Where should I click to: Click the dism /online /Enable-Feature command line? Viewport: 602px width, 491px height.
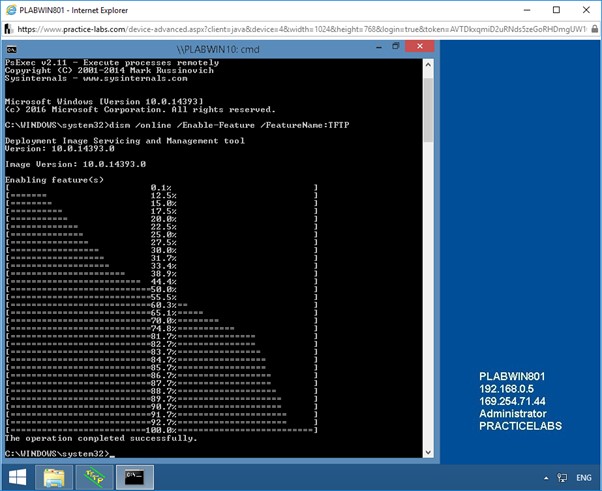(177, 125)
